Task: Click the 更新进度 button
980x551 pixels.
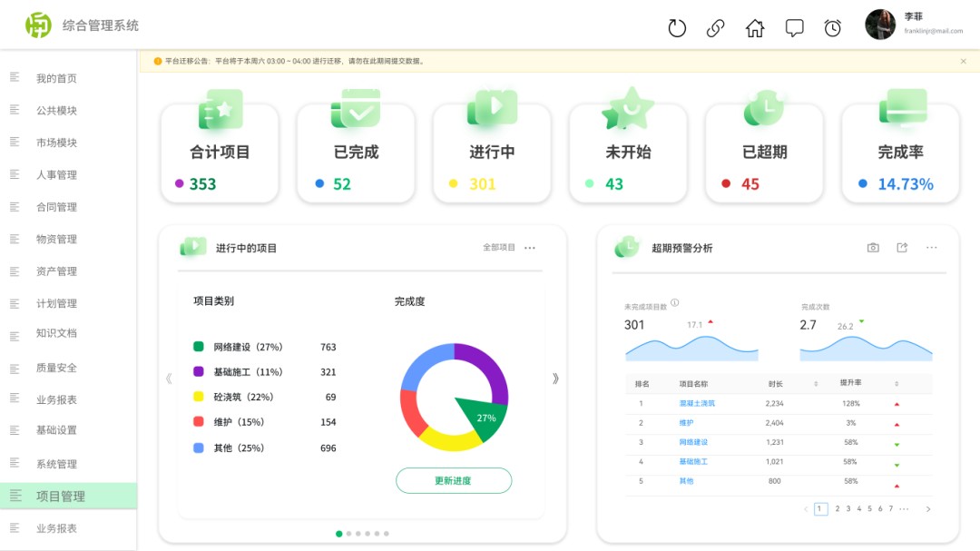Action: tap(454, 481)
